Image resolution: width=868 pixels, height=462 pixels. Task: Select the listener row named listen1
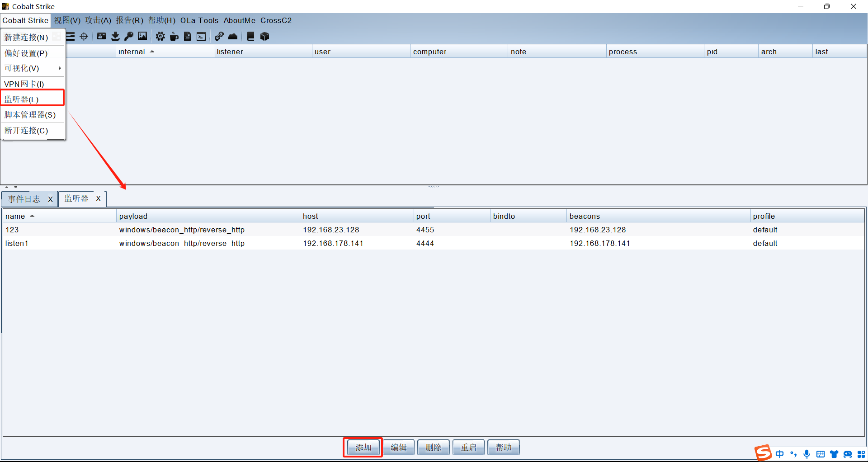(434, 243)
